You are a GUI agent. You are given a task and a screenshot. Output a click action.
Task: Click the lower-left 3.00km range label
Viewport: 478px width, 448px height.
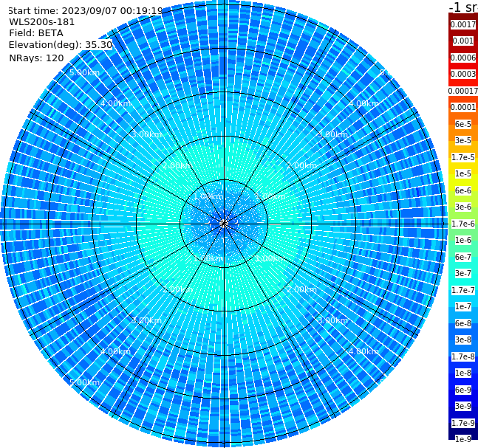[146, 320]
